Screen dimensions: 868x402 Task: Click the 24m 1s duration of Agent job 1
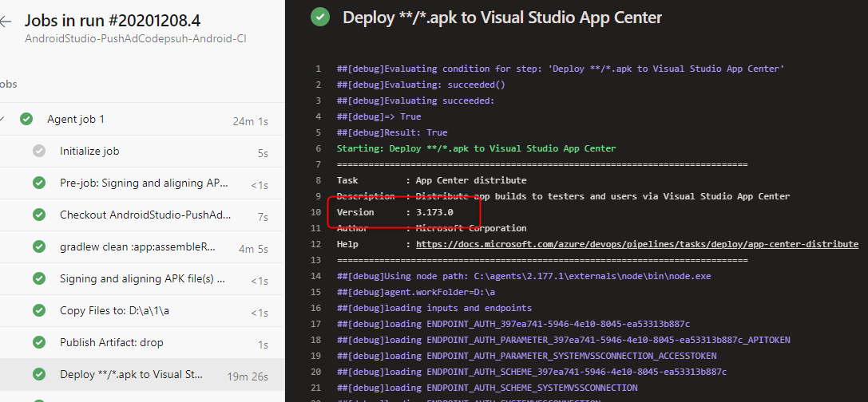tap(250, 122)
